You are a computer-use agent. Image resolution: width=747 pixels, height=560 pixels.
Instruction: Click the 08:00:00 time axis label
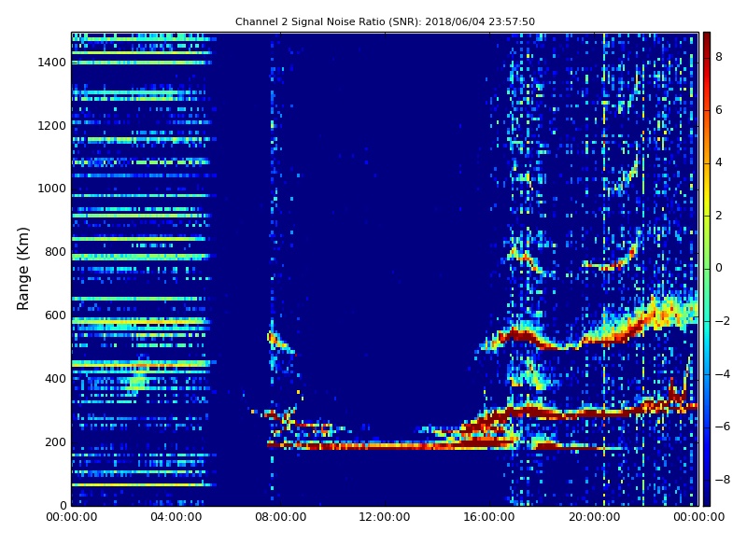(x=281, y=517)
